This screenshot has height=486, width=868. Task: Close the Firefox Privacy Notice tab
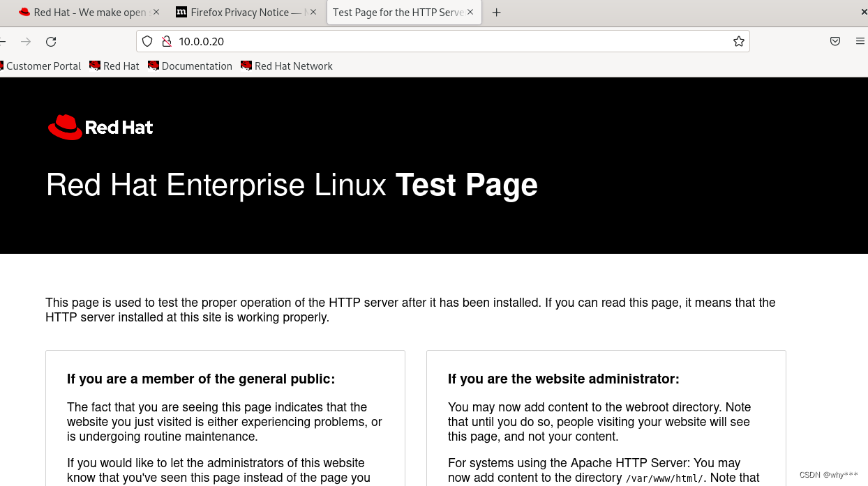[x=313, y=13]
